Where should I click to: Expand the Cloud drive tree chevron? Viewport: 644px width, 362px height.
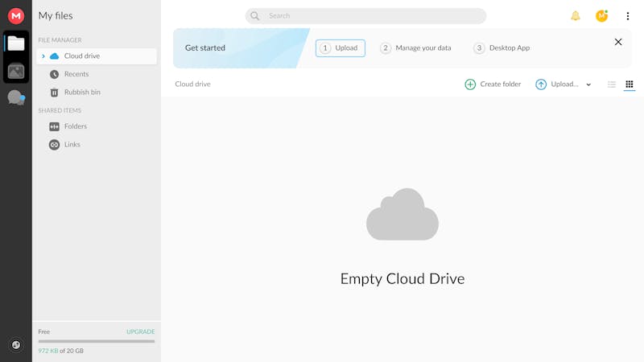click(x=43, y=56)
